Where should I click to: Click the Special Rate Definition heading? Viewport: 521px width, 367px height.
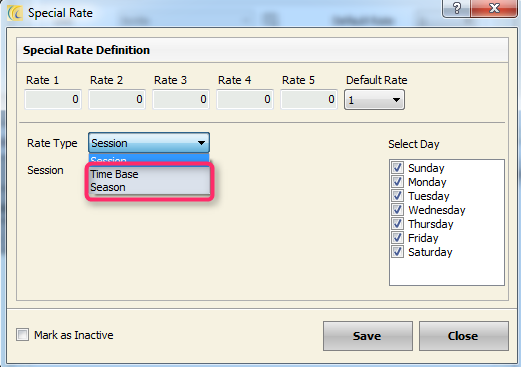86,50
